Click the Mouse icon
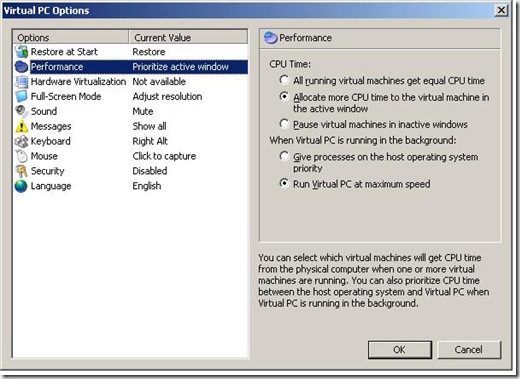520x379 pixels. pyautogui.click(x=22, y=156)
